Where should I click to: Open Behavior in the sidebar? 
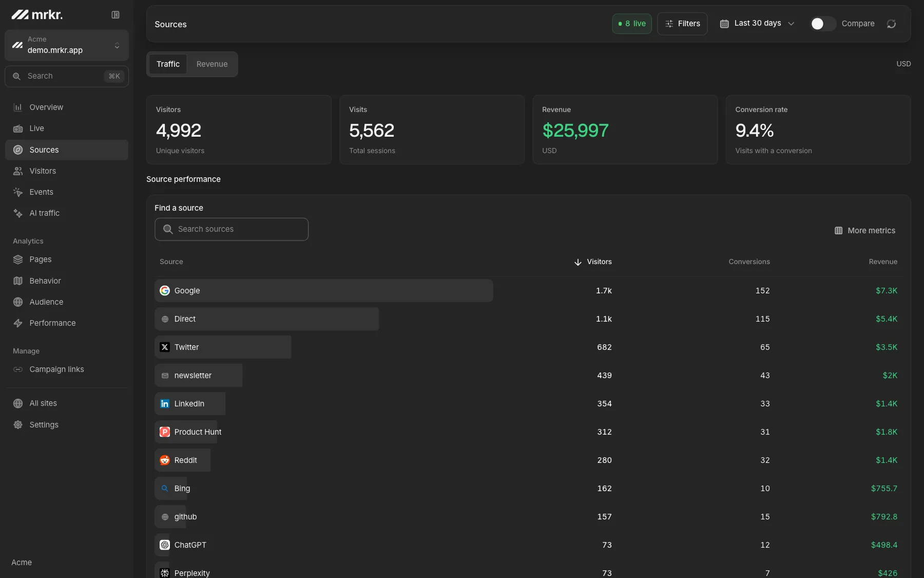click(x=67, y=281)
